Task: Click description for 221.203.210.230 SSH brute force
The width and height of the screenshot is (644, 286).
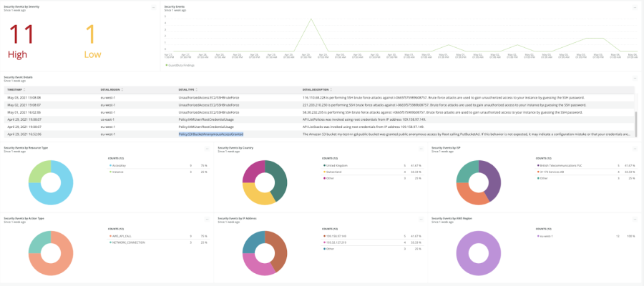Action: pos(443,105)
